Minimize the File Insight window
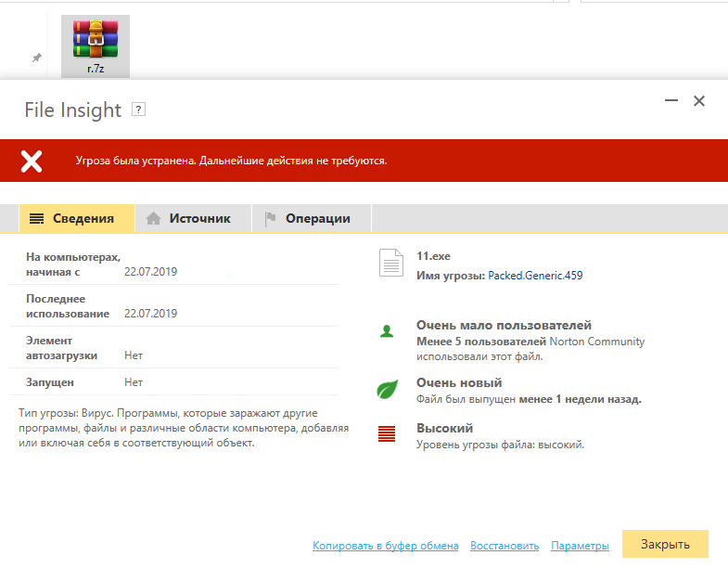 point(671,100)
